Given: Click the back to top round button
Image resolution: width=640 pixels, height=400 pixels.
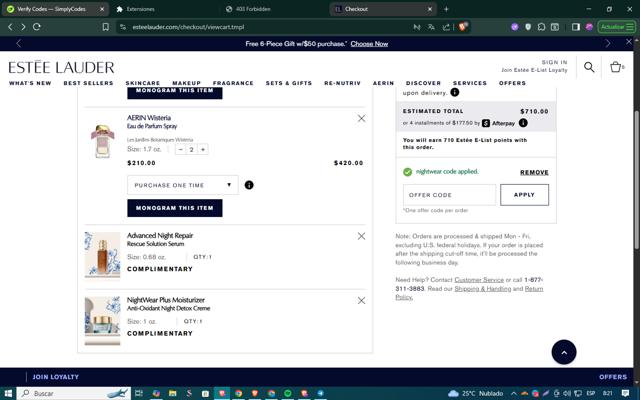Looking at the screenshot, I should (x=564, y=352).
